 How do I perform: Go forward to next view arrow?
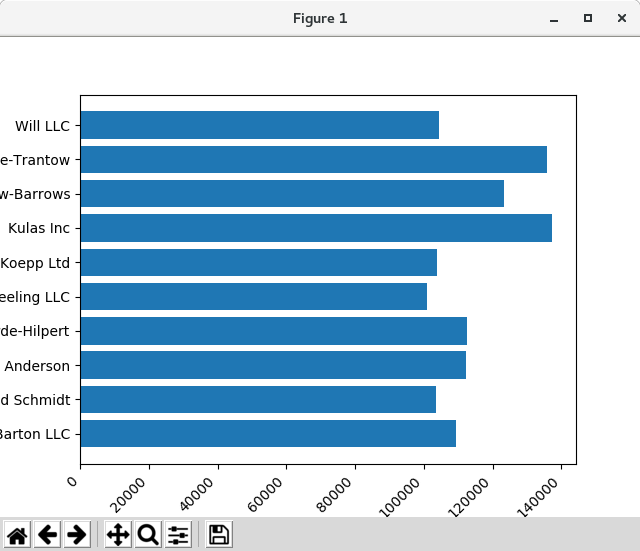76,535
